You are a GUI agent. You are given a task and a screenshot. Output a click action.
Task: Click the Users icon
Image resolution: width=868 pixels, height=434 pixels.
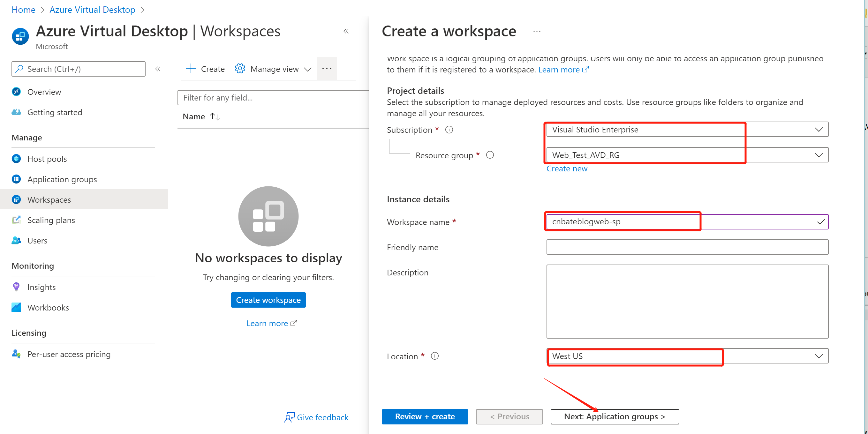coord(16,240)
